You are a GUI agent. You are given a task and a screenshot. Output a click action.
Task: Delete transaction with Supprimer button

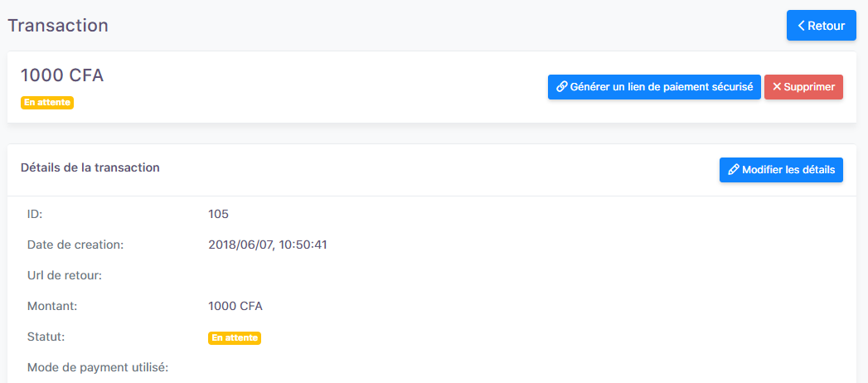click(803, 87)
